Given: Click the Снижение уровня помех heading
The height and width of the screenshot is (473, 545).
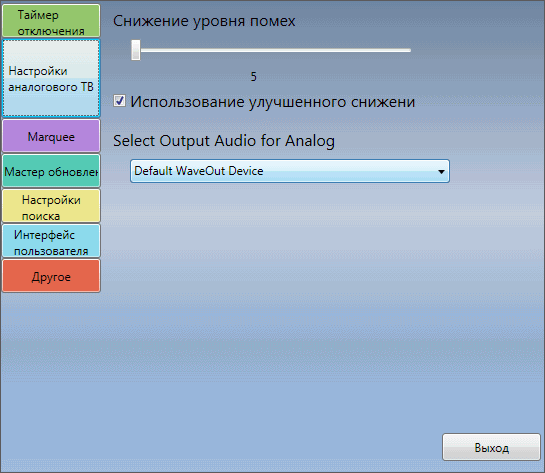Looking at the screenshot, I should 204,21.
